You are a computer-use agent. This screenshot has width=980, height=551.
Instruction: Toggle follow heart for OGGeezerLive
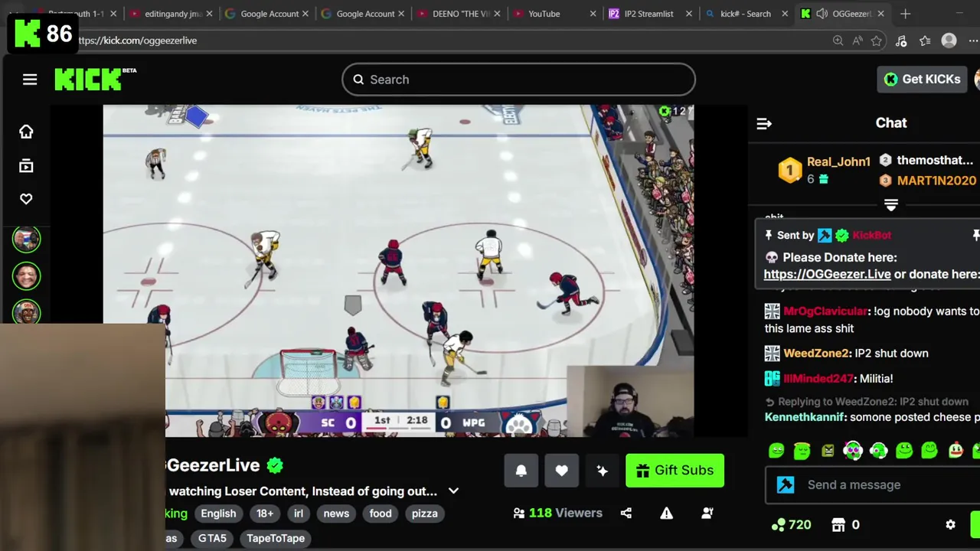561,471
